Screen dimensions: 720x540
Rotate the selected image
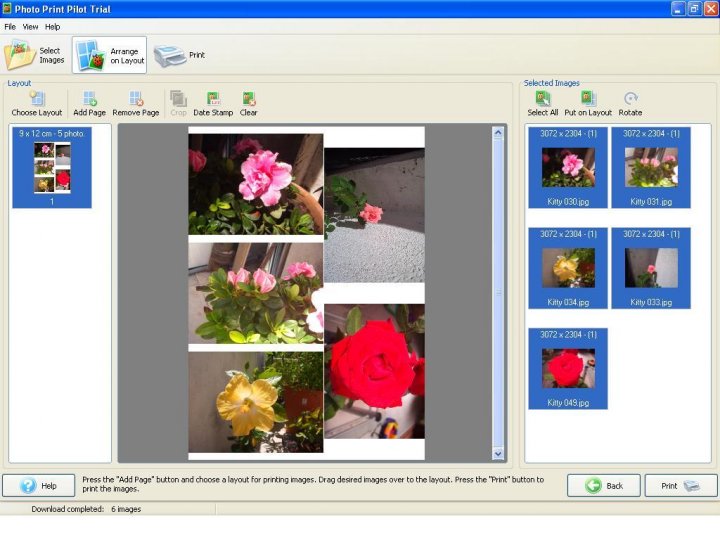tap(630, 104)
